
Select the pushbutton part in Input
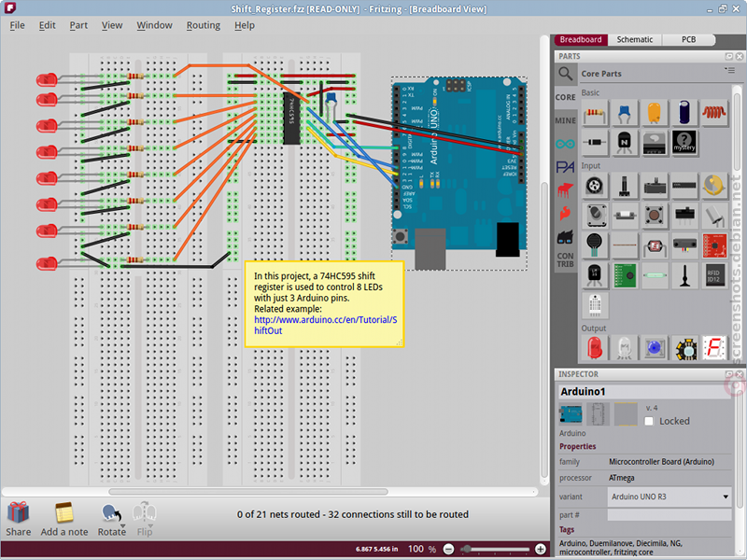point(655,216)
